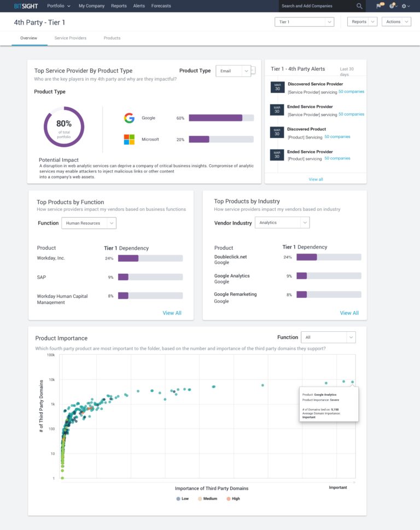This screenshot has width=420, height=530.
Task: Click the Workday, Inc. 24% dependency bar
Action: (x=150, y=258)
